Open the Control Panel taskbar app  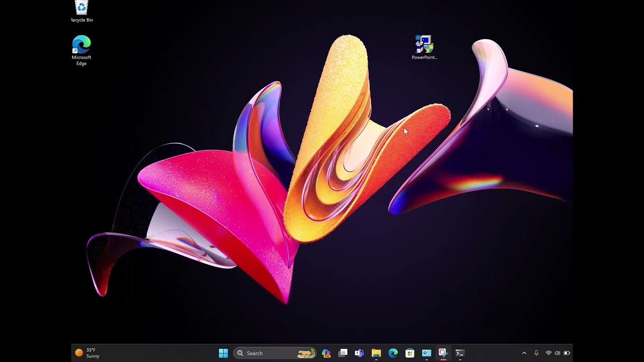click(426, 353)
